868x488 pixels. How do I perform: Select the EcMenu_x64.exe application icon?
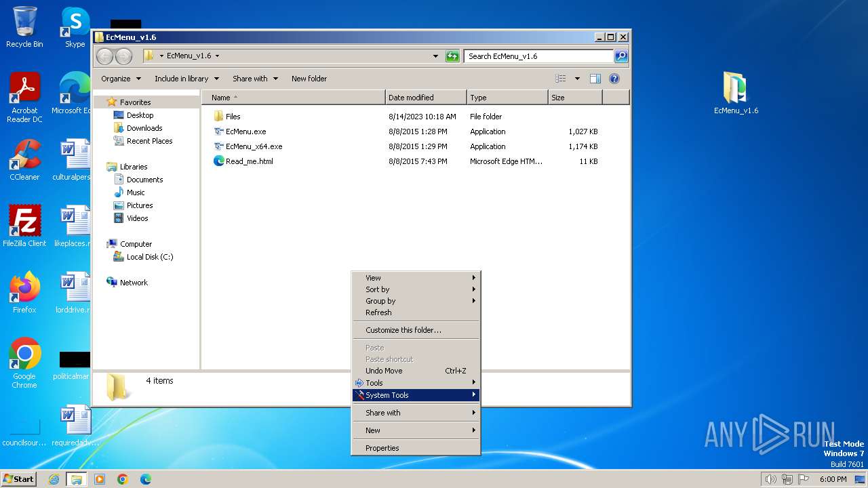point(218,146)
